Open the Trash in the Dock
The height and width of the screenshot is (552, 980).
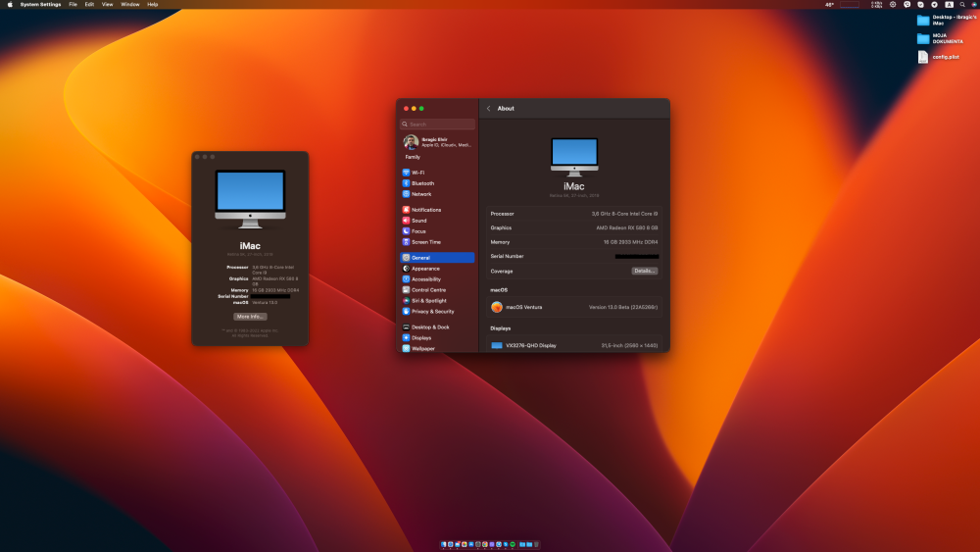pyautogui.click(x=536, y=544)
